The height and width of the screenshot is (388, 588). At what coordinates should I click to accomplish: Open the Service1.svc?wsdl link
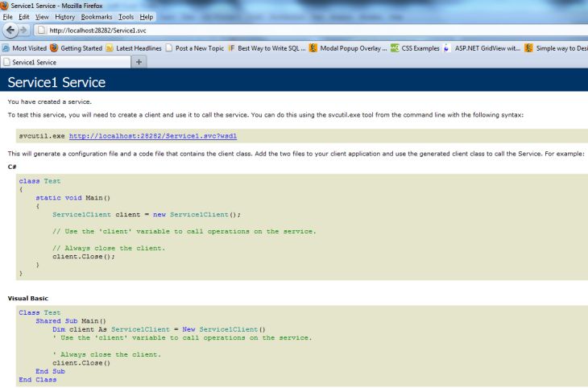[x=152, y=136]
